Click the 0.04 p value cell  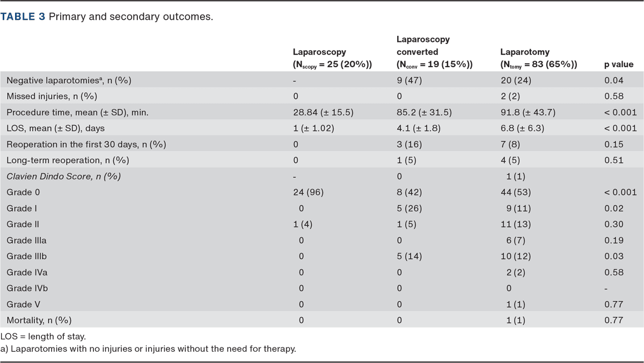613,80
